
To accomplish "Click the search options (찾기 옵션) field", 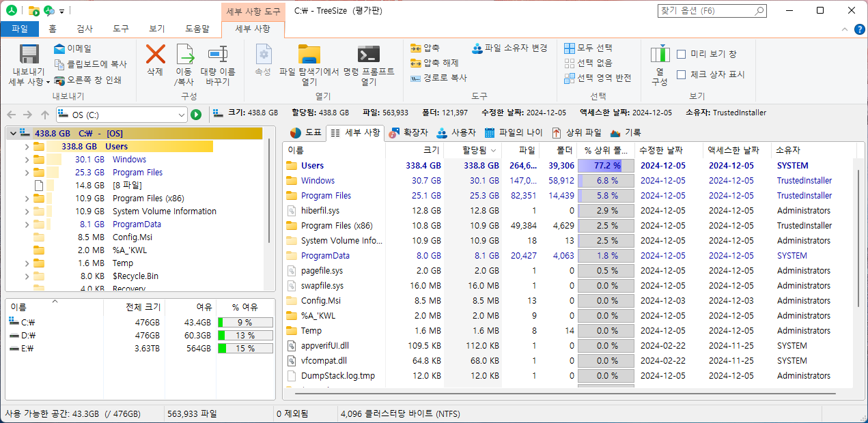I will click(x=713, y=11).
